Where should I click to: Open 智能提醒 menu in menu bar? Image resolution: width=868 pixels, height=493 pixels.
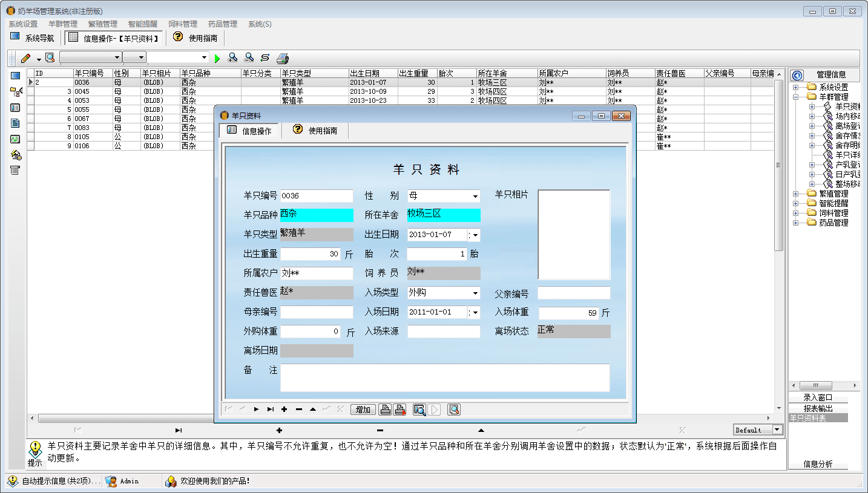coord(143,24)
